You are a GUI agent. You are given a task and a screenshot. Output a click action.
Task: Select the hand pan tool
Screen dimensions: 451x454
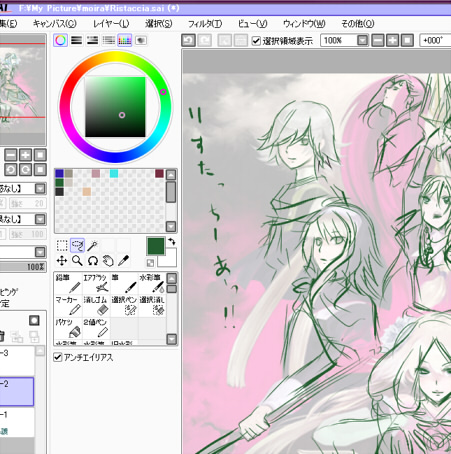108,261
